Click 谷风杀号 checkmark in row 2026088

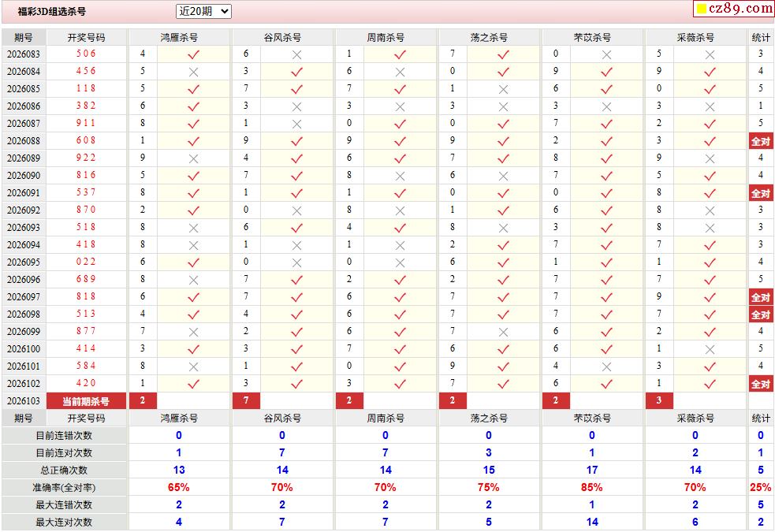[296, 141]
